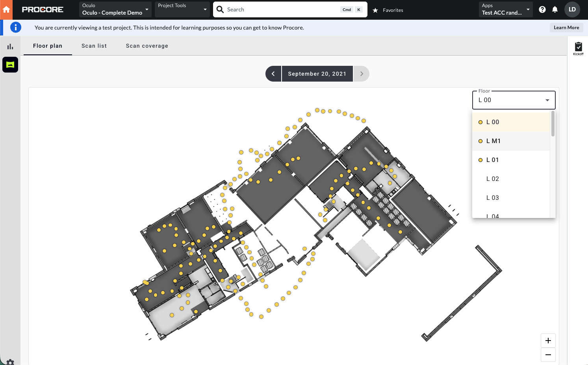Screen dimensions: 588x365
Task: Open the Apps selector dropdown
Action: pos(506,9)
